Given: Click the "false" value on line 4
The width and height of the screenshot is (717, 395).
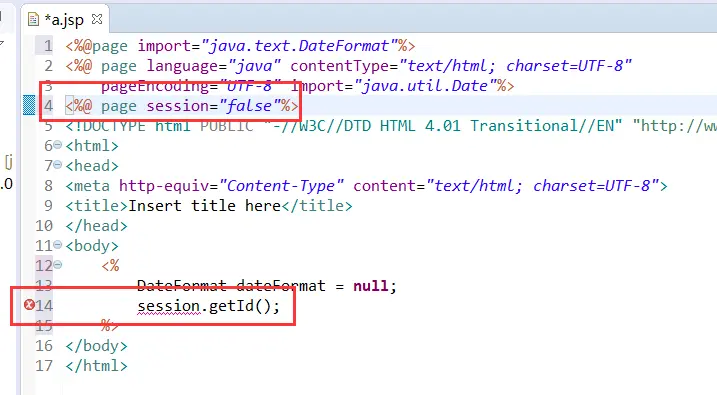Looking at the screenshot, I should [249, 106].
